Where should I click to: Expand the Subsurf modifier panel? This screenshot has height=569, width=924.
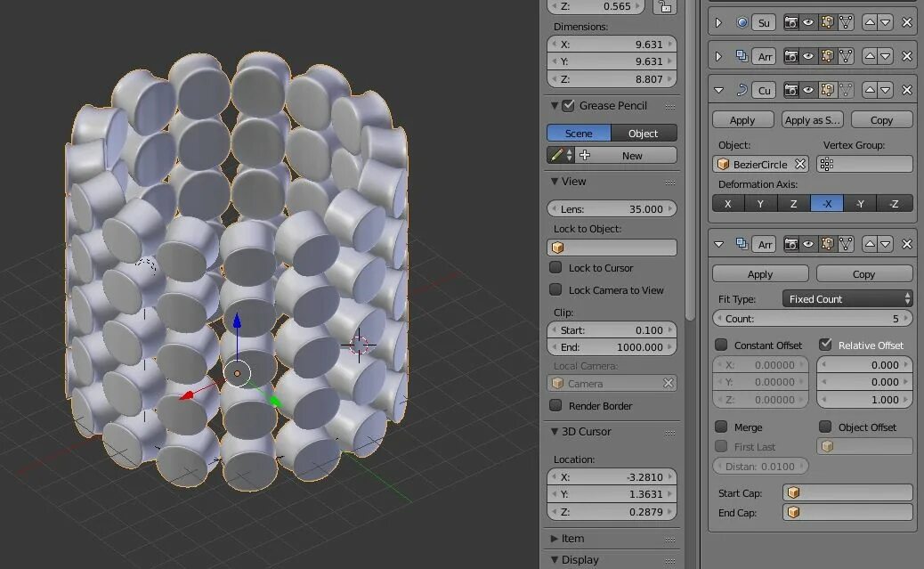[x=718, y=23]
